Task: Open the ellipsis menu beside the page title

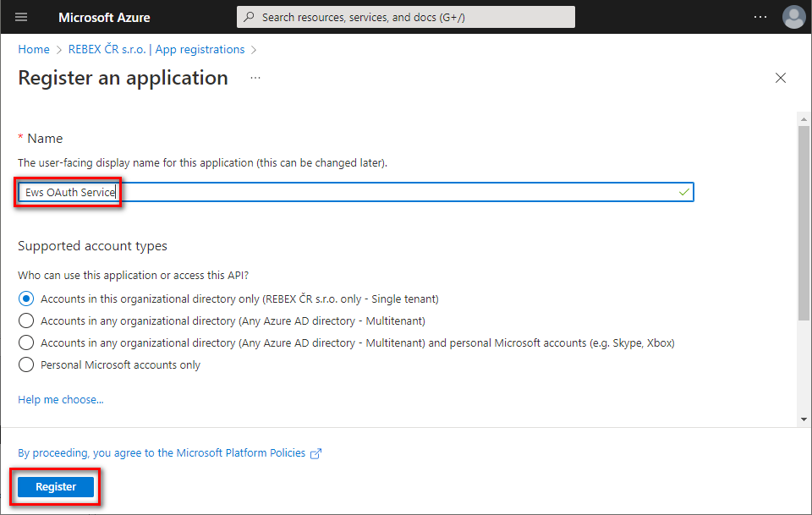Action: [x=255, y=78]
